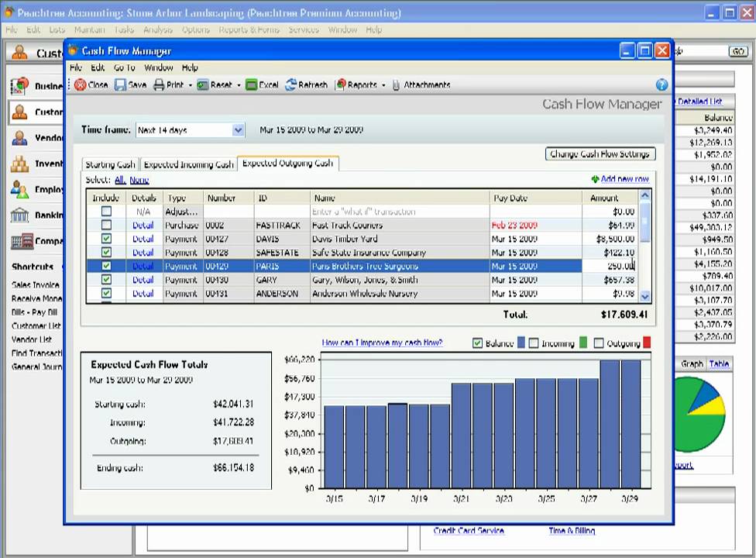Open Detail link for Fast Track Couriers
This screenshot has width=756, height=558.
pyautogui.click(x=143, y=226)
